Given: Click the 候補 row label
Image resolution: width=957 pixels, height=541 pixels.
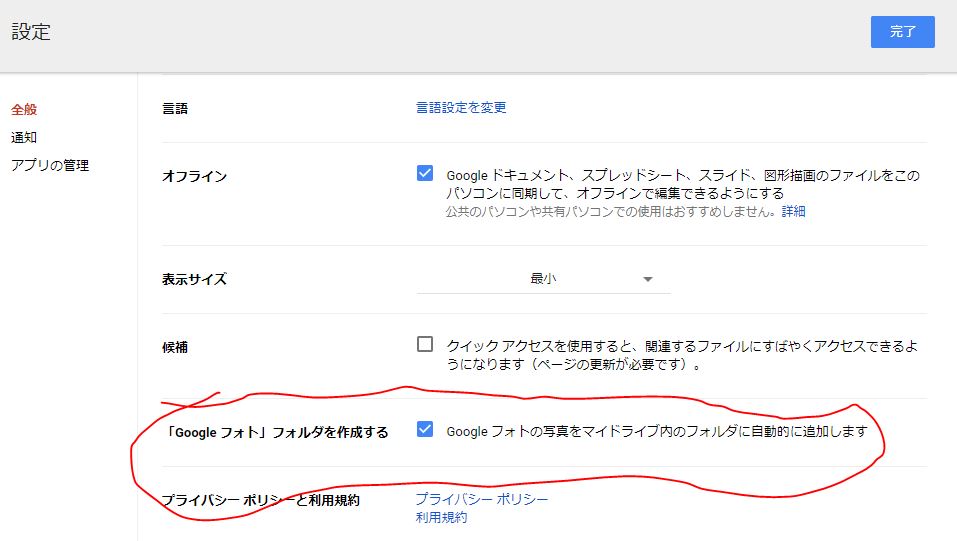Looking at the screenshot, I should pyautogui.click(x=175, y=347).
